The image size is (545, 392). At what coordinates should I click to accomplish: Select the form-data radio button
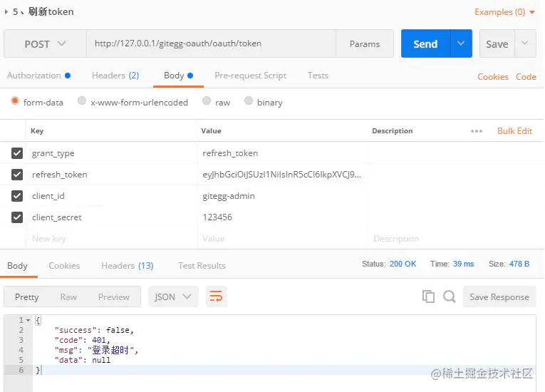(14, 101)
